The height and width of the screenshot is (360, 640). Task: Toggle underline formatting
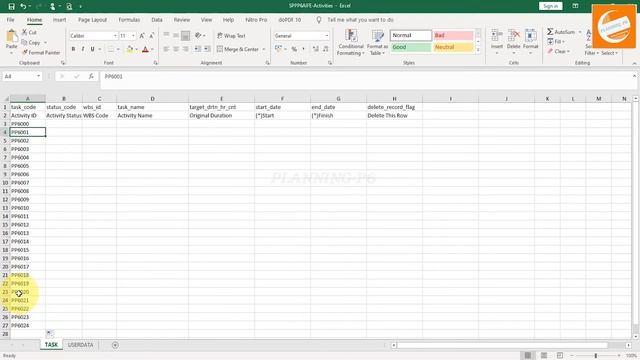point(93,49)
